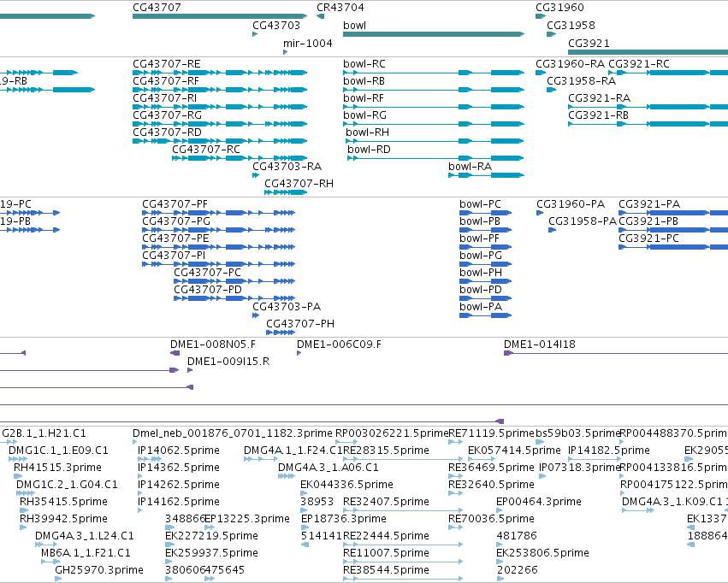The width and height of the screenshot is (728, 583).
Task: Select transcript bowl-RG
Action: pos(365,115)
